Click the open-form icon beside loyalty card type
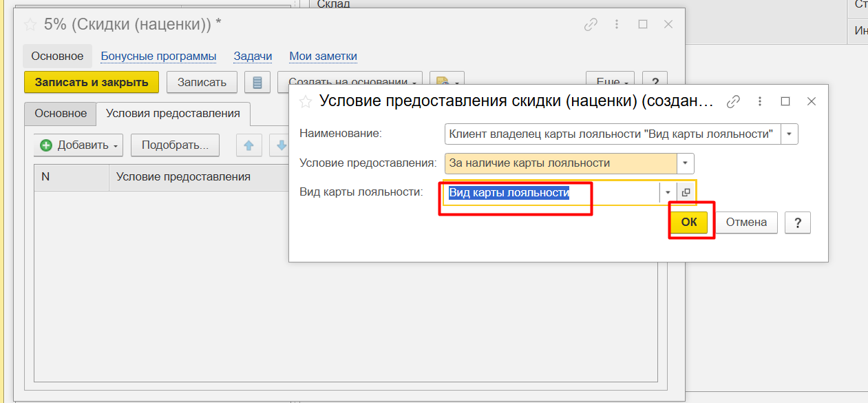 (x=686, y=193)
